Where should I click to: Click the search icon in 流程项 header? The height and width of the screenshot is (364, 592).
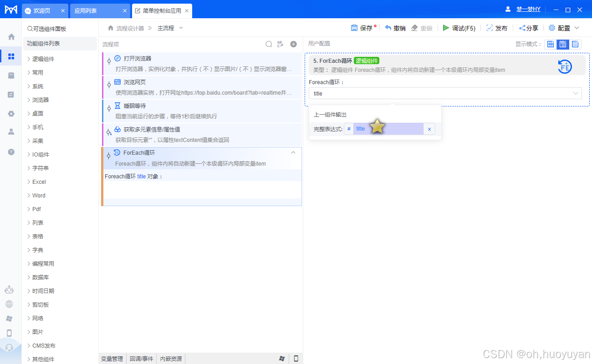point(269,44)
